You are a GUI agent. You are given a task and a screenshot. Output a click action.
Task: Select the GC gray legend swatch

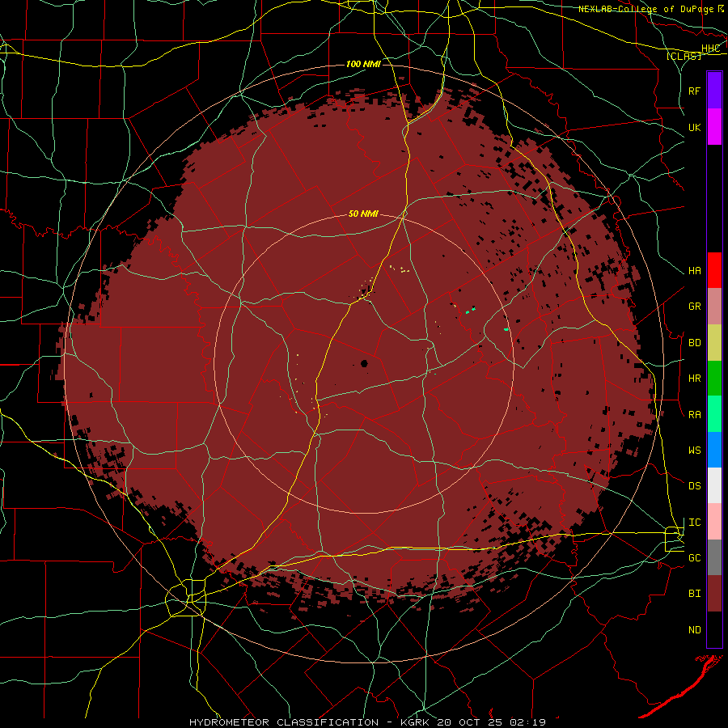(714, 557)
